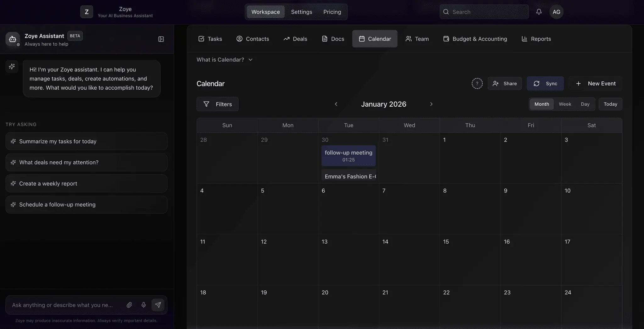Image resolution: width=644 pixels, height=329 pixels.
Task: Switch calendar to Month view
Action: coord(542,104)
